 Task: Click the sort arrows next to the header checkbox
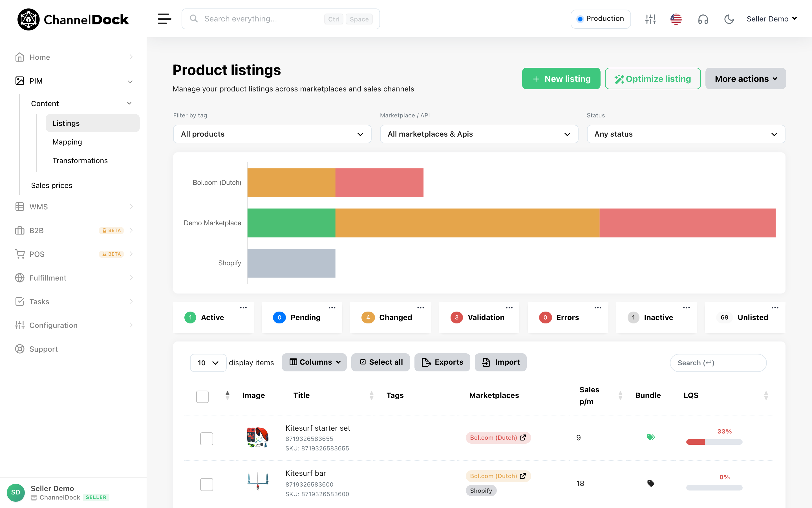coord(228,395)
